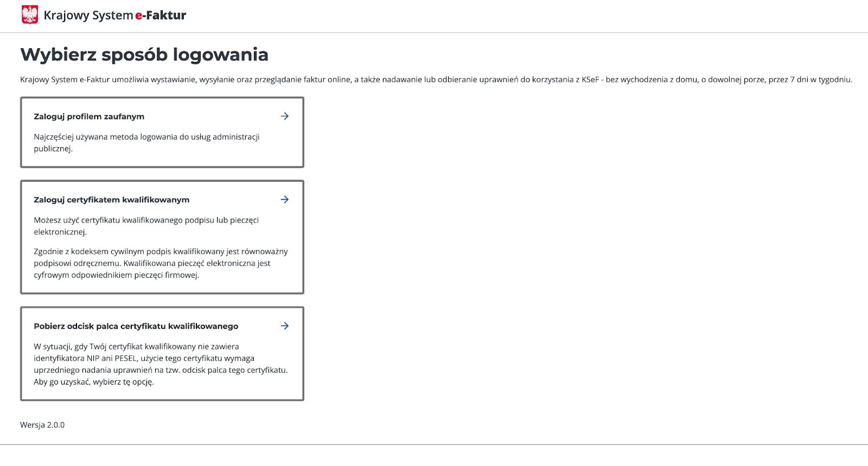Click text 'Możesz użyć certyfikatu kwalifikowanego podpisu'
The image size is (868, 466).
[x=124, y=220]
